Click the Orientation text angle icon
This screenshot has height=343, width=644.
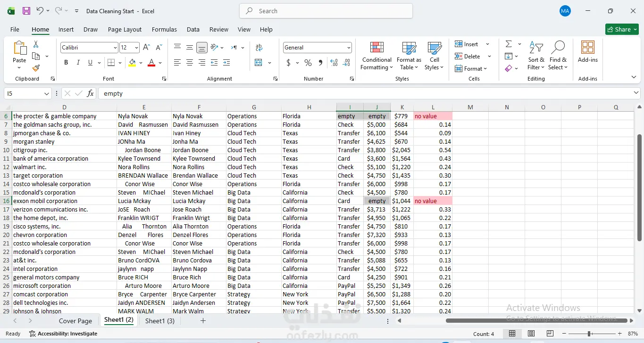point(215,47)
